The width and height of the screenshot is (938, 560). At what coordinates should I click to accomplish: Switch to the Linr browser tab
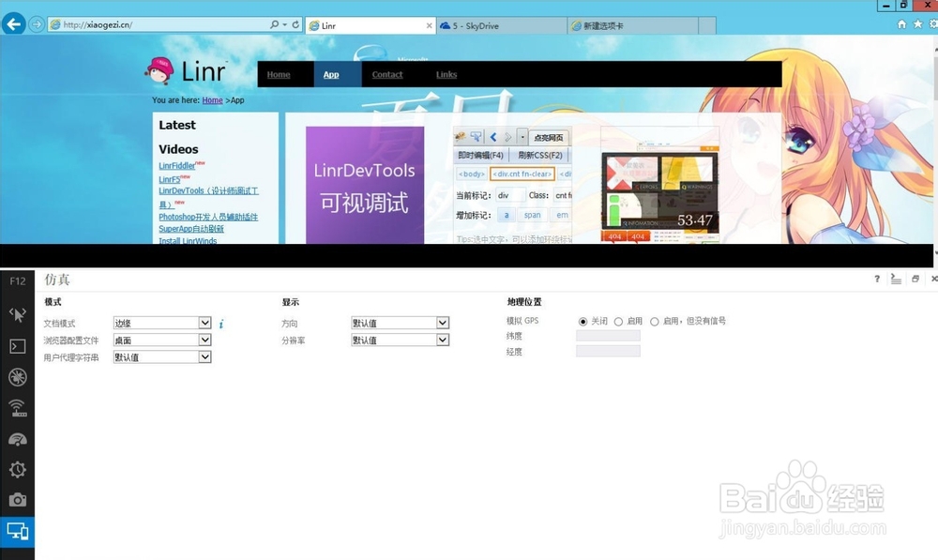[370, 25]
